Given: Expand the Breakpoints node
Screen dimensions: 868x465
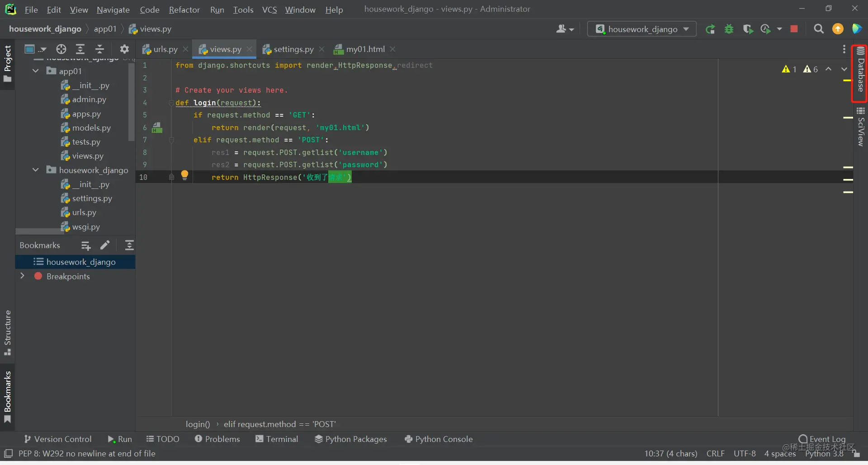Looking at the screenshot, I should point(22,276).
